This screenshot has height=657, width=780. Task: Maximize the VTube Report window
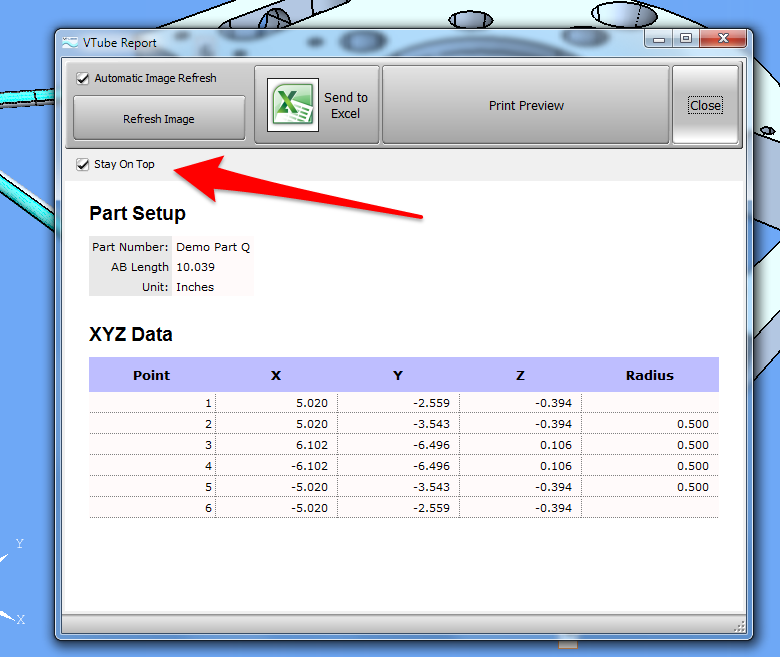[x=686, y=39]
